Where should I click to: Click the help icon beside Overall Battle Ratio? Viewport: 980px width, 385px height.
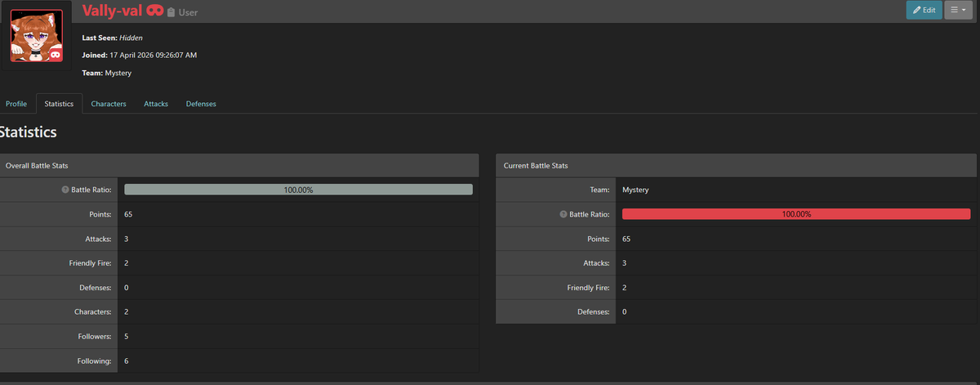(x=65, y=190)
